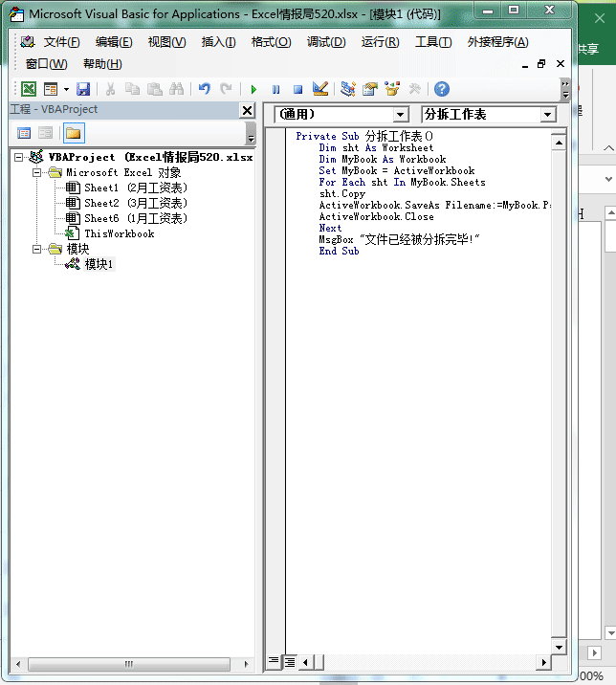616x685 pixels.
Task: Open Find with the binoculars icon
Action: [x=177, y=89]
